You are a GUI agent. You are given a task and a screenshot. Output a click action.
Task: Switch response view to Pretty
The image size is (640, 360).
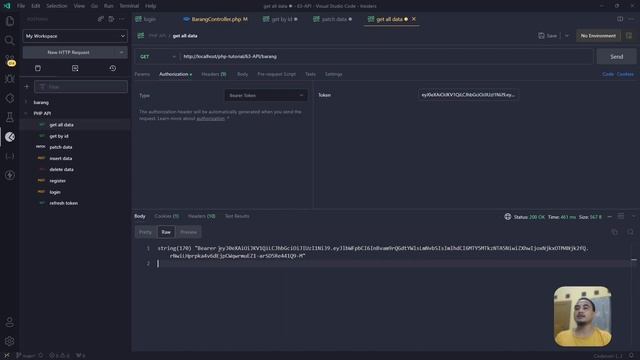click(145, 232)
